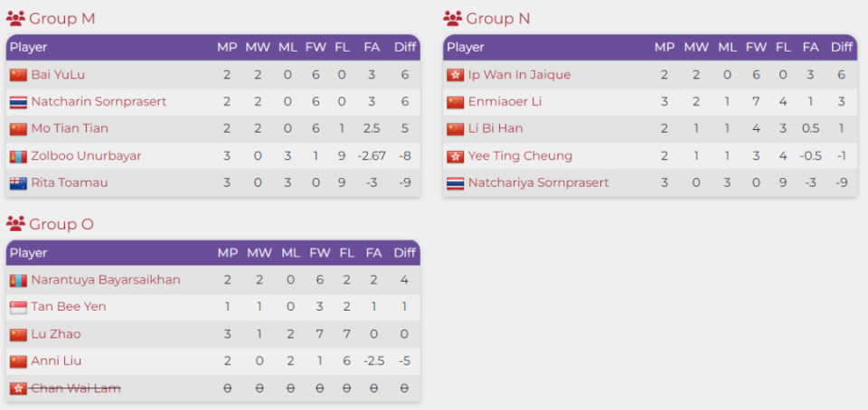Open Mo Tian Tian player link
Viewport: 868px width, 410px height.
70,128
